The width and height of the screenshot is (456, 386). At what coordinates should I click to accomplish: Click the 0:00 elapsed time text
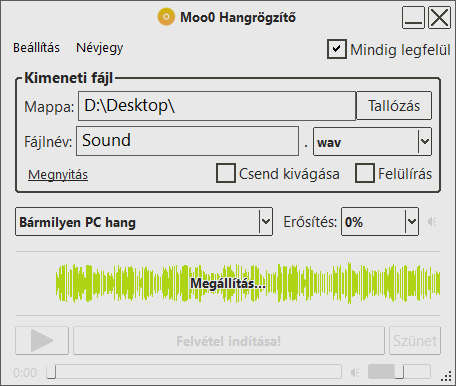pyautogui.click(x=25, y=372)
